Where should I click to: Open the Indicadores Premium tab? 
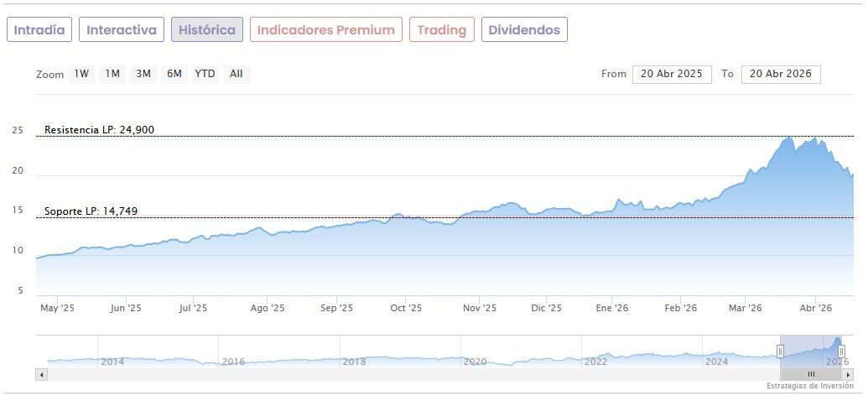[x=325, y=30]
